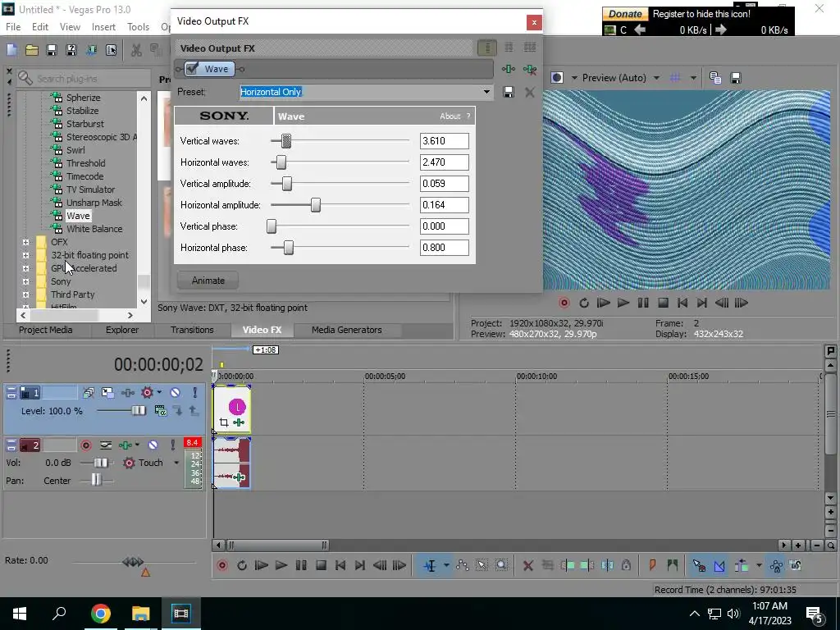
Task: Expand the Sony folder
Action: [25, 282]
